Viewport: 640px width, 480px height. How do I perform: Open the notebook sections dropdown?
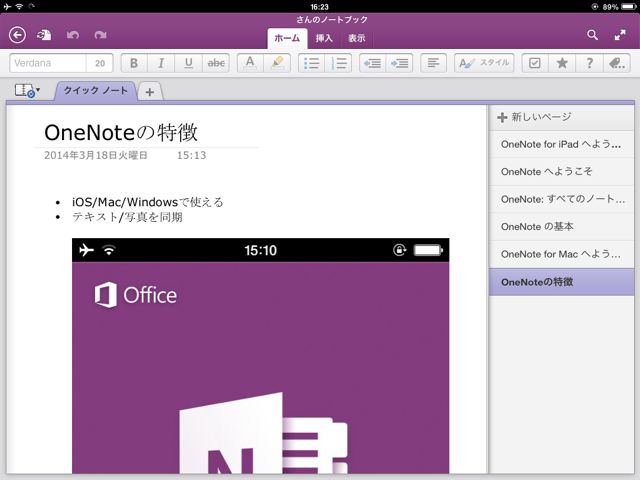click(x=27, y=91)
